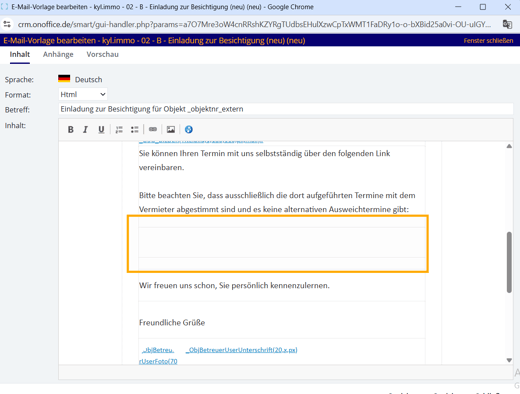Click the editor scrollbar down arrow
Image resolution: width=520 pixels, height=394 pixels.
[509, 360]
